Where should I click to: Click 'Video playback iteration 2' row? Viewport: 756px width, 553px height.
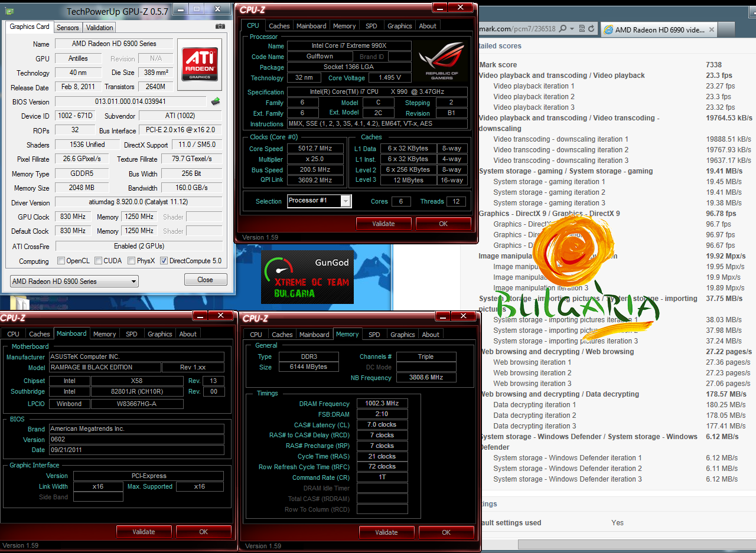(614, 97)
